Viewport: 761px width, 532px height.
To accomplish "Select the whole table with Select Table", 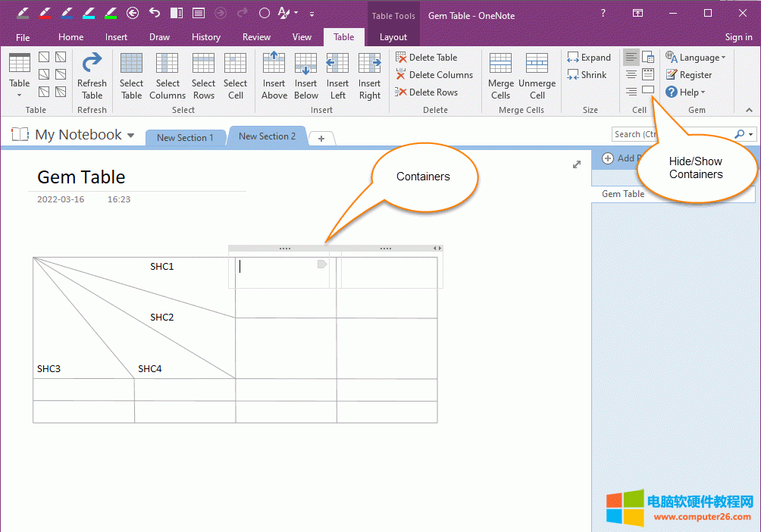I will (x=131, y=76).
